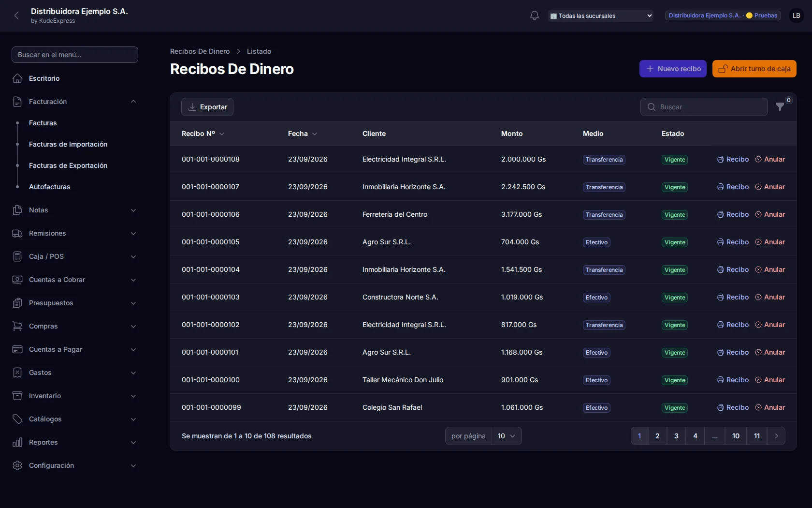Screen dimensions: 812x508
Task: Click the filter funnel icon
Action: point(780,107)
